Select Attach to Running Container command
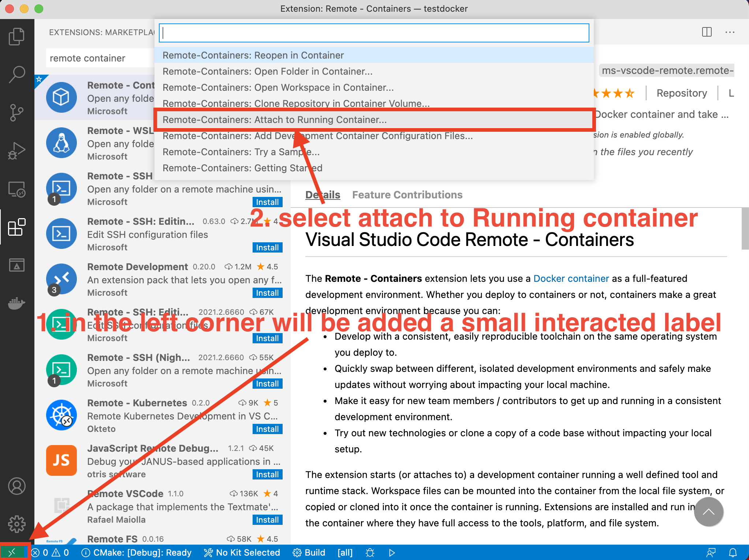Viewport: 749px width, 560px height. click(275, 120)
